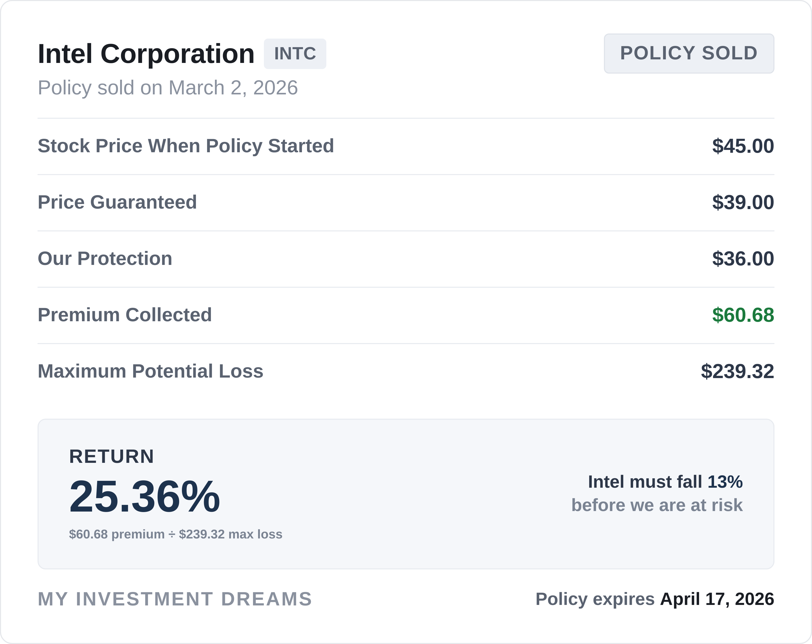Click the Stock Price When Policy Started label
Image resolution: width=812 pixels, height=644 pixels.
186,146
